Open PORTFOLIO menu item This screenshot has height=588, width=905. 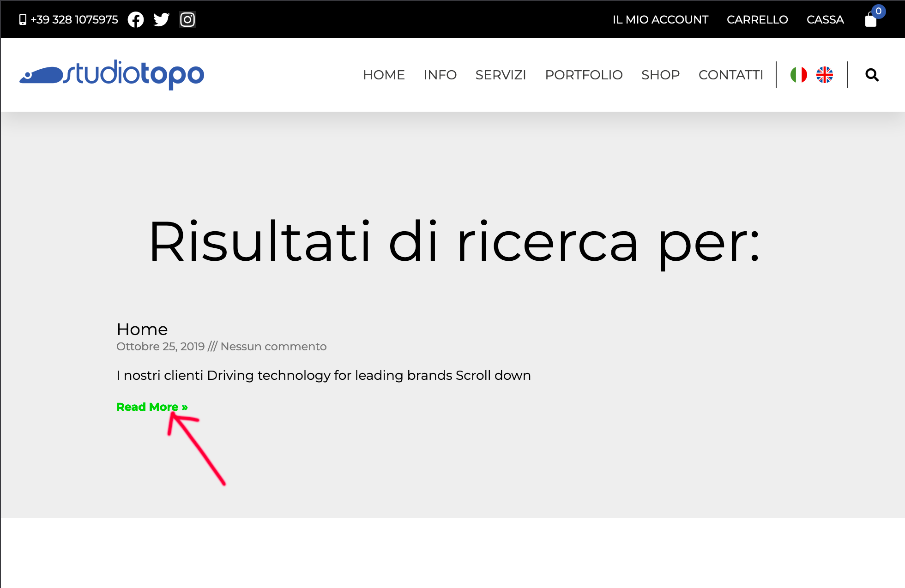click(584, 75)
